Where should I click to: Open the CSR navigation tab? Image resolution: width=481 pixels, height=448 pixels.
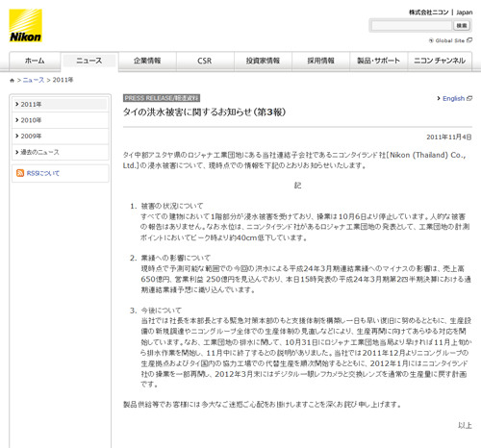205,61
